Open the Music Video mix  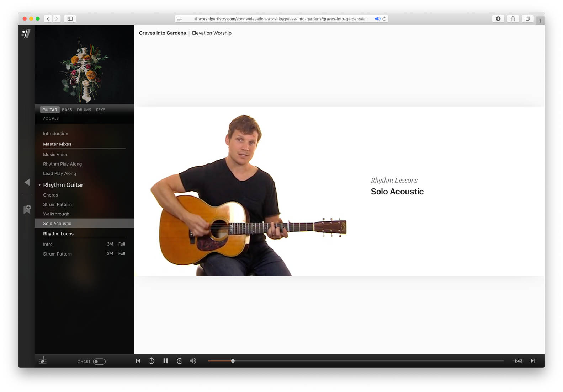(x=55, y=155)
